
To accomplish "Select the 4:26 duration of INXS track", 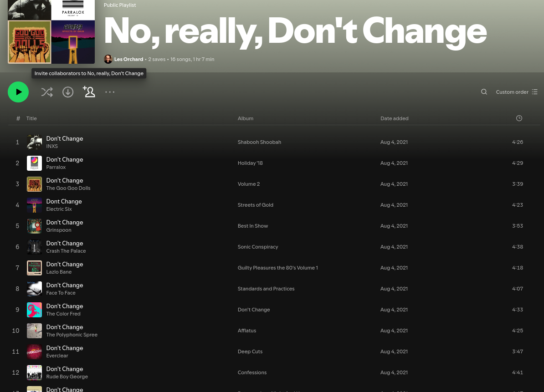I will (518, 142).
